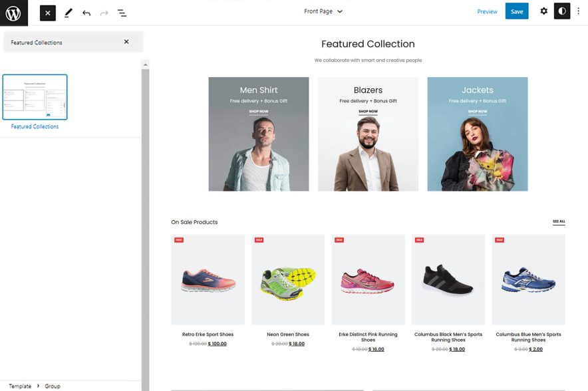Image resolution: width=588 pixels, height=391 pixels.
Task: Open the Settings sidebar gear icon
Action: [x=543, y=11]
